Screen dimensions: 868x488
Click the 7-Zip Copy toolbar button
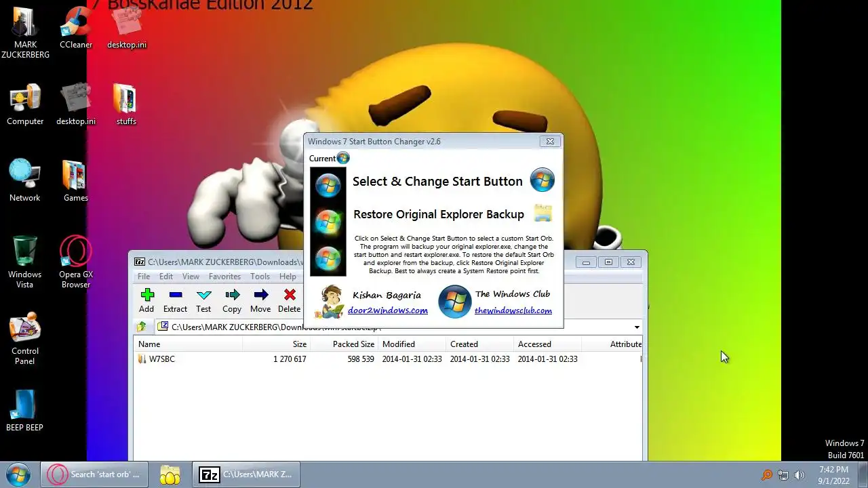(x=232, y=301)
